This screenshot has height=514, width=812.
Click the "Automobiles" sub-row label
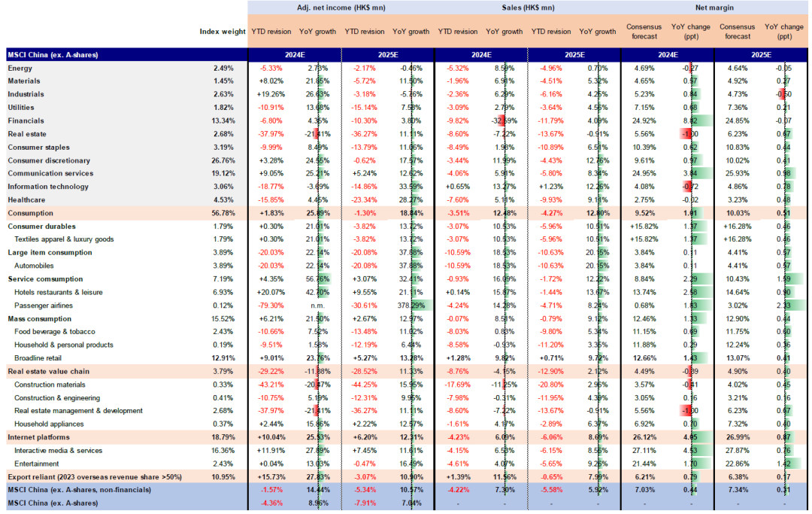tap(34, 266)
